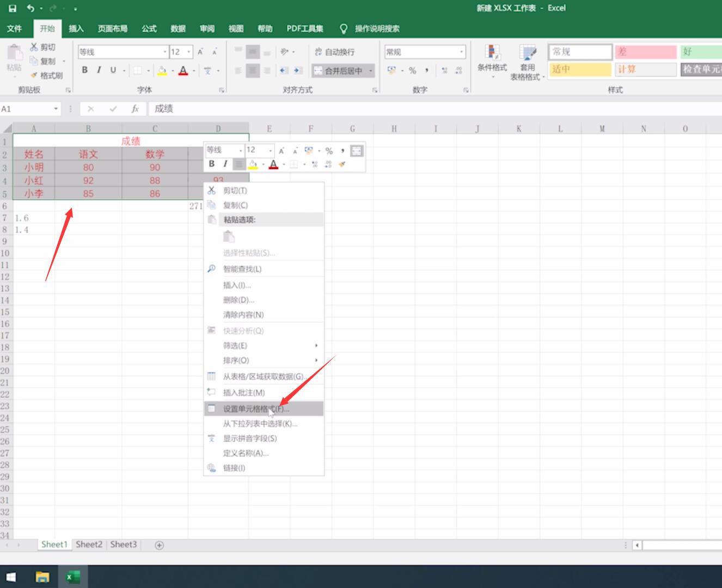Open the ribbon font size dropdown
The image size is (722, 588).
(189, 52)
